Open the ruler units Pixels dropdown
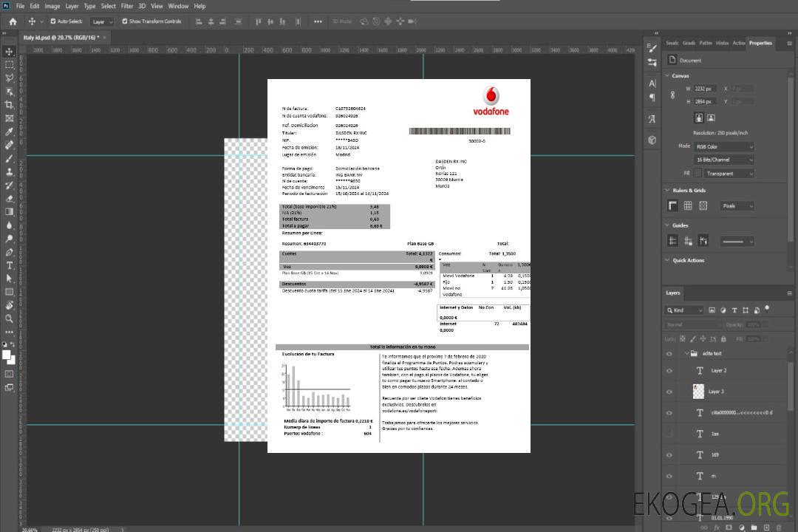The width and height of the screenshot is (798, 532). click(x=737, y=206)
